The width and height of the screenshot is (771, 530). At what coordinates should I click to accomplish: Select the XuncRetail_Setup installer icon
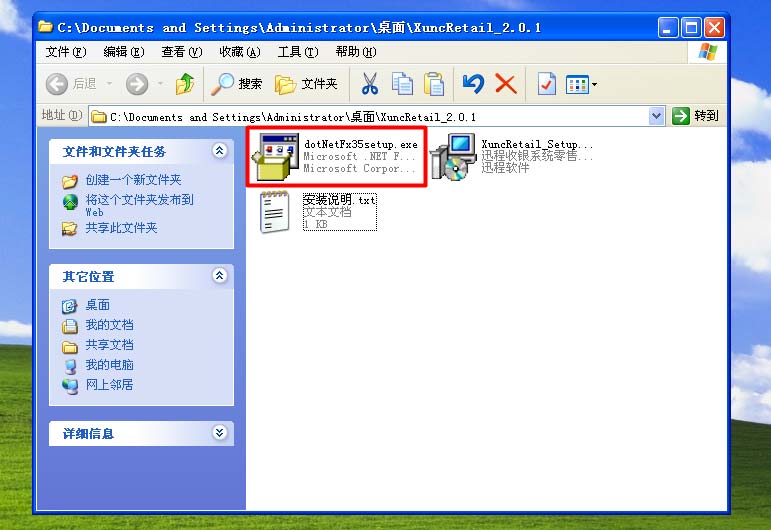point(453,158)
